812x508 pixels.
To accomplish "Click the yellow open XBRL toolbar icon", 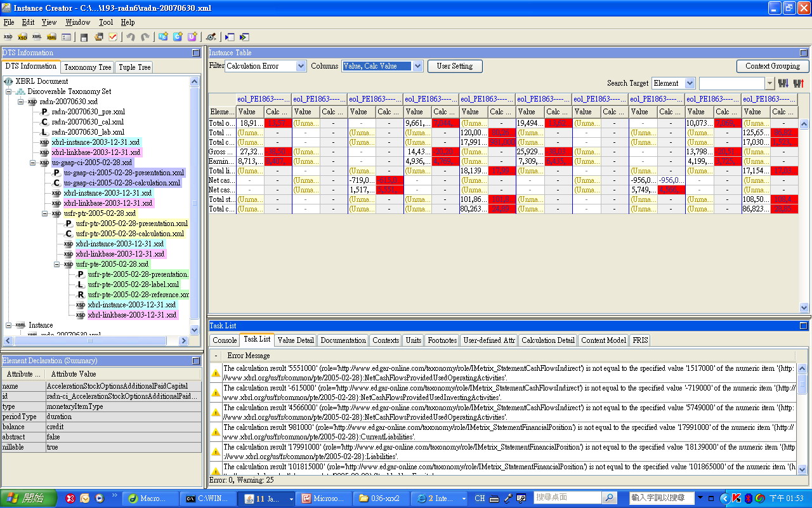I will point(51,37).
